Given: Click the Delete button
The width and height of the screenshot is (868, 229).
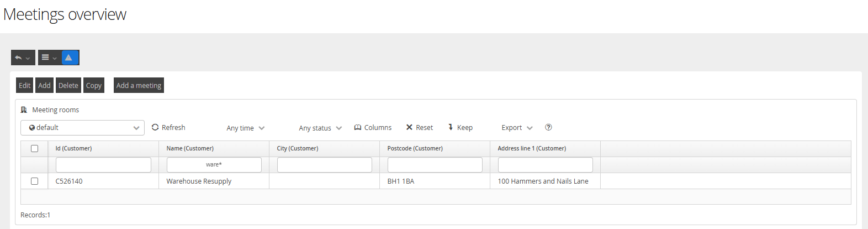Looking at the screenshot, I should (68, 85).
